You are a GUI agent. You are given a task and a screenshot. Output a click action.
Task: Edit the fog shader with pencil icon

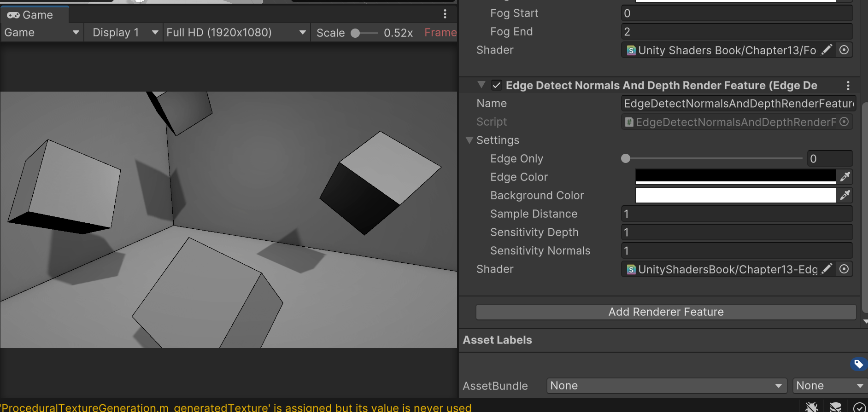coord(827,50)
